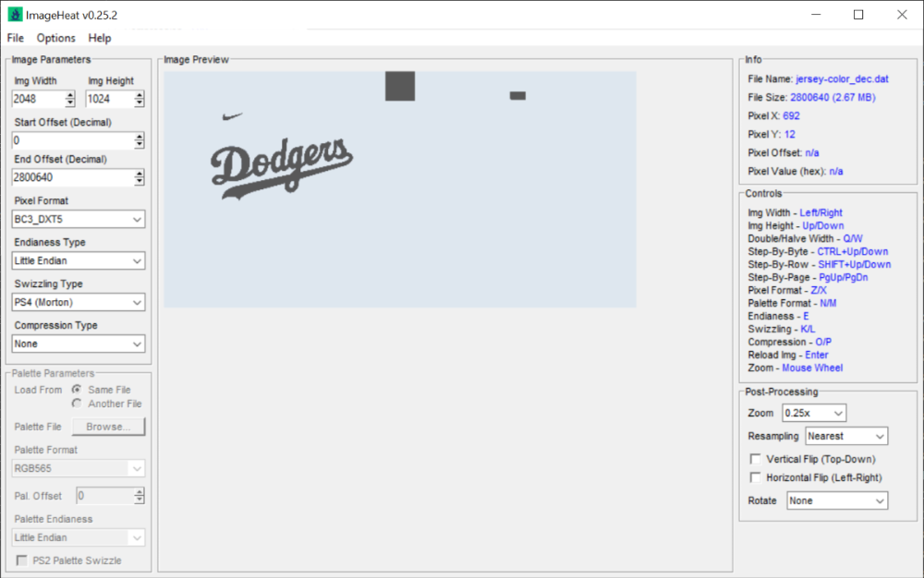The image size is (924, 578).
Task: Open the File menu
Action: tap(15, 38)
